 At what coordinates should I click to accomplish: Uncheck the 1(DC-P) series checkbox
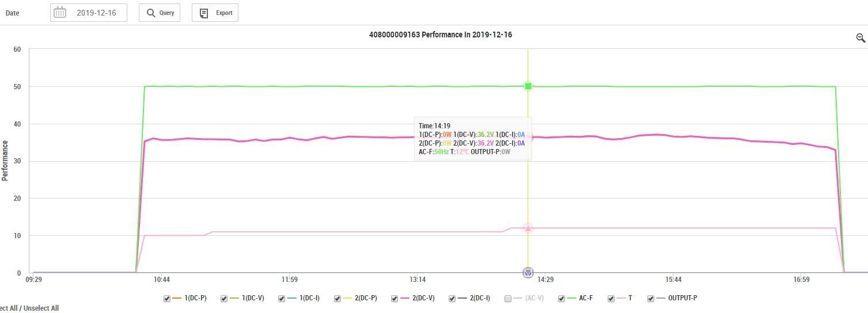(167, 299)
